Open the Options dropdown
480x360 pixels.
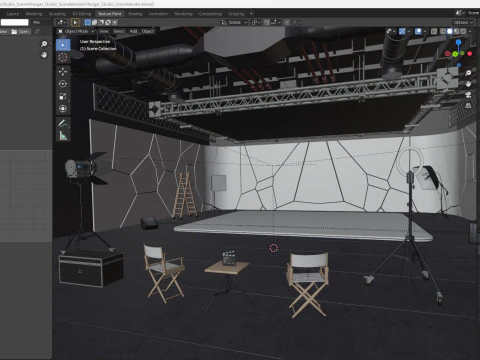pos(463,22)
